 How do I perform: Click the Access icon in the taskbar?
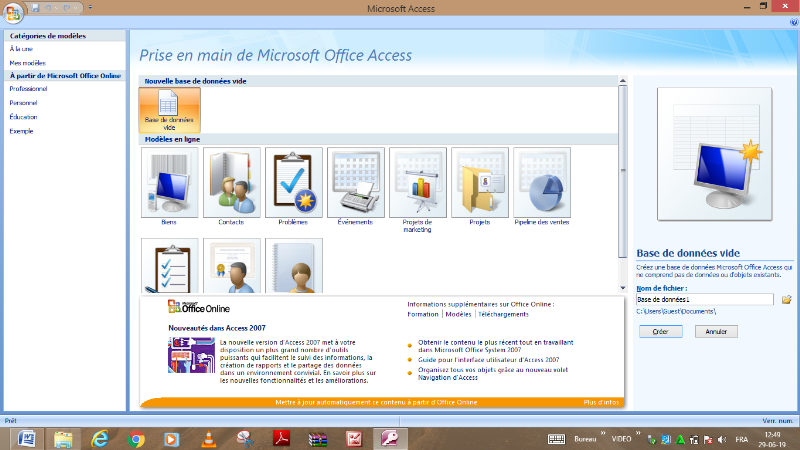tap(390, 439)
